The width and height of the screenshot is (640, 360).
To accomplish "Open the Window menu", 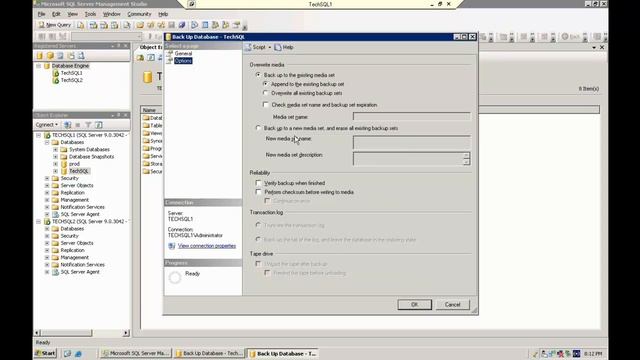I will (x=111, y=14).
